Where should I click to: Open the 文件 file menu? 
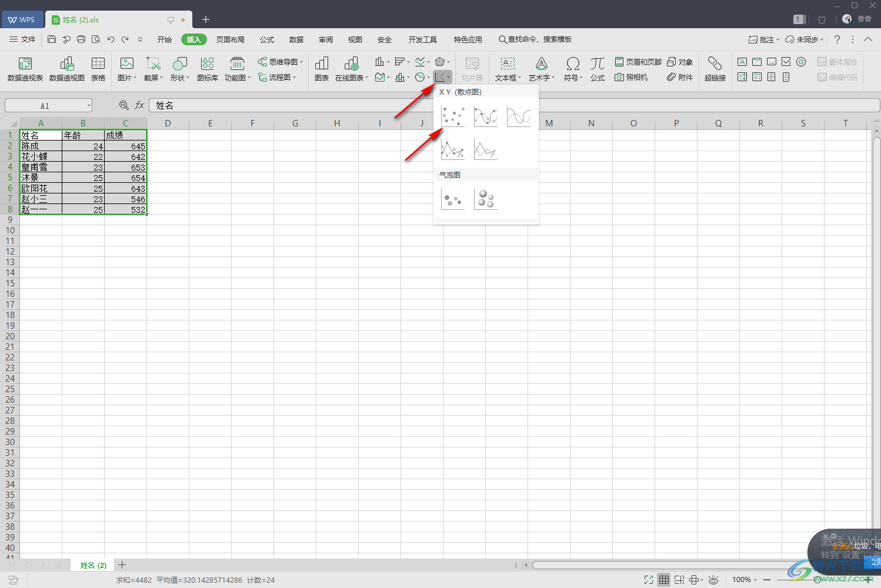click(22, 39)
